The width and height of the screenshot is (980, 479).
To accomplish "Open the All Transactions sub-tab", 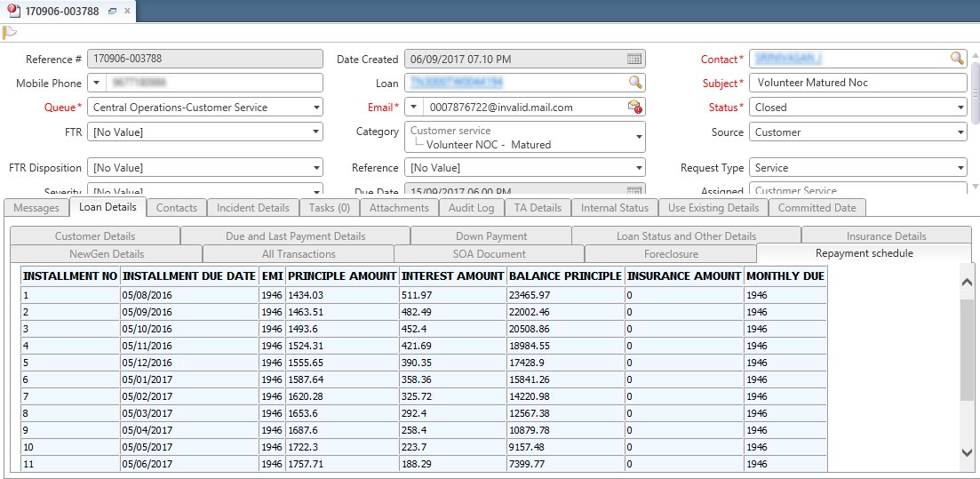I will pyautogui.click(x=299, y=254).
